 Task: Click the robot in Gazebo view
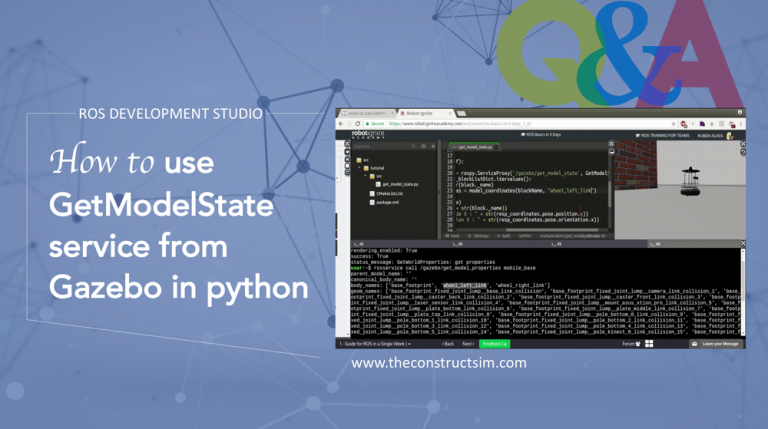690,180
